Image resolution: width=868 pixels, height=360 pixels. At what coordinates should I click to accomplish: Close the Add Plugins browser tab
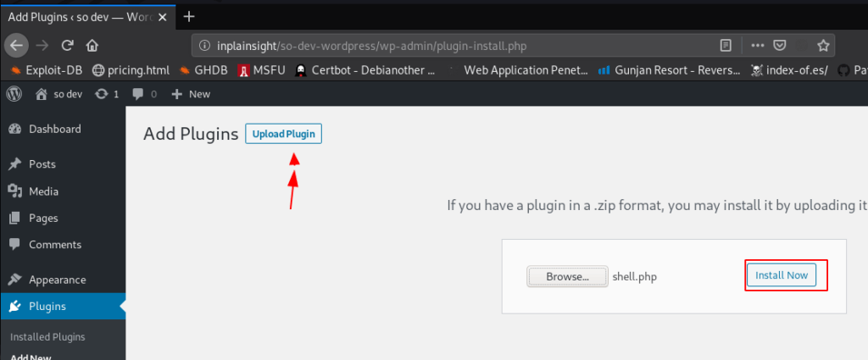pos(163,17)
